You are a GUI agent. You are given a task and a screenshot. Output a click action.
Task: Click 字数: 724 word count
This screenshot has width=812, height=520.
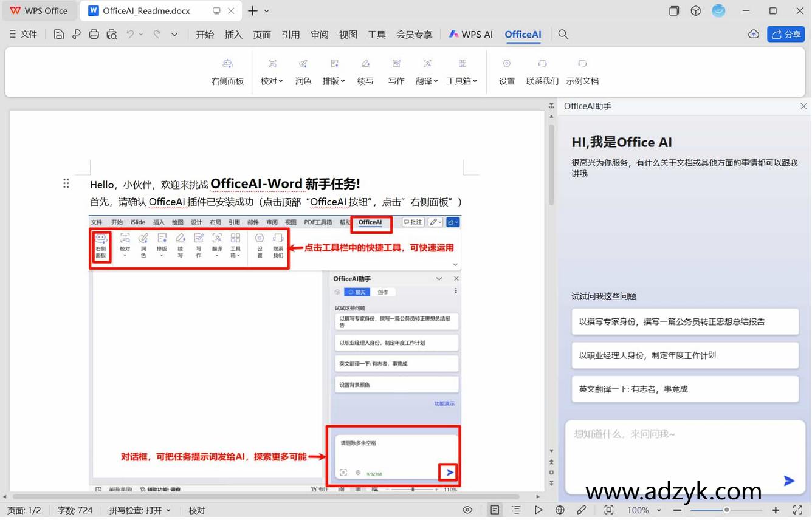(x=75, y=510)
